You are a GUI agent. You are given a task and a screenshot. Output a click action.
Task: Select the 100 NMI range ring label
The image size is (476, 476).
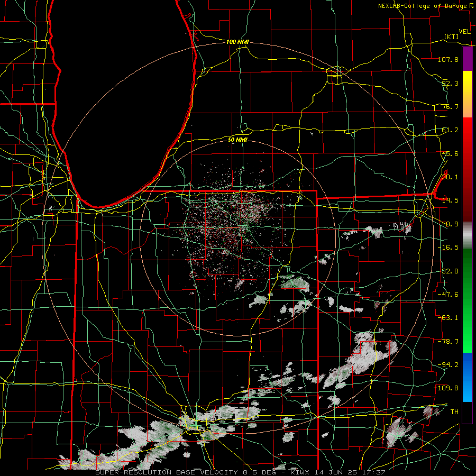pos(237,42)
